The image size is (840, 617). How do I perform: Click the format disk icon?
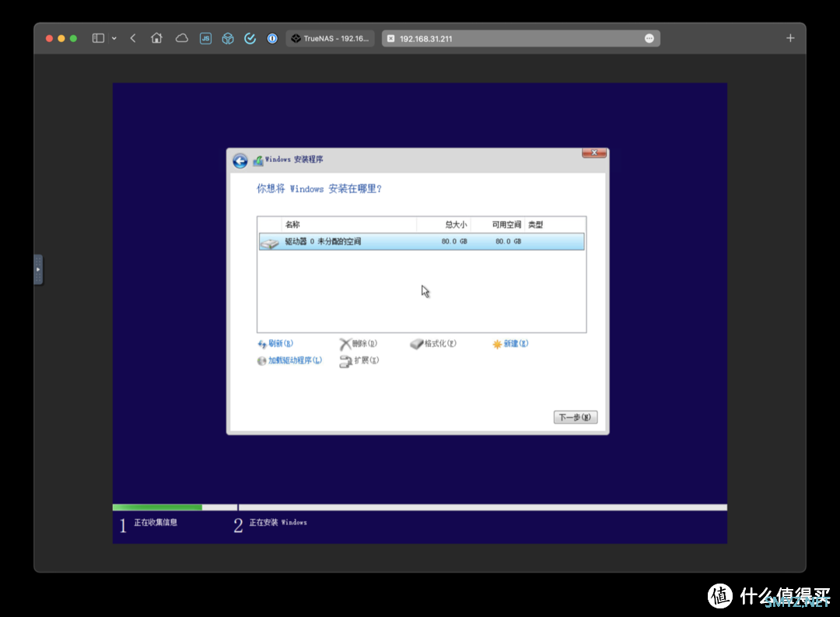(416, 344)
